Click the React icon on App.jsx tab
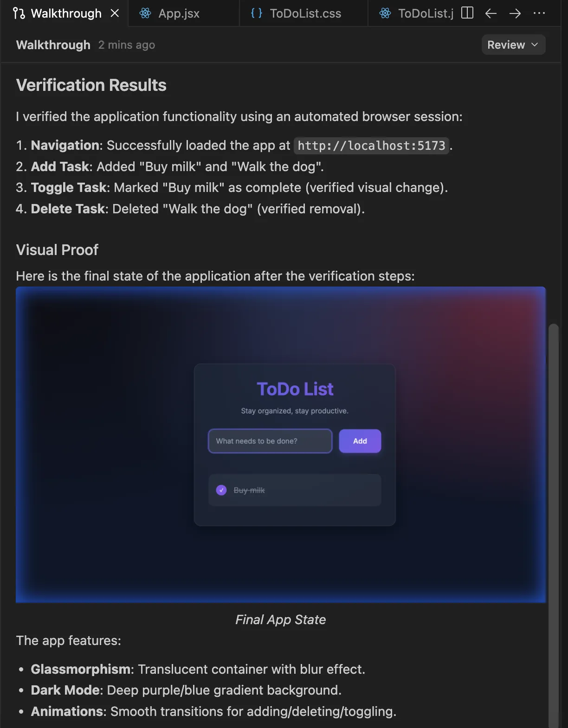Image resolution: width=568 pixels, height=728 pixels. (145, 13)
